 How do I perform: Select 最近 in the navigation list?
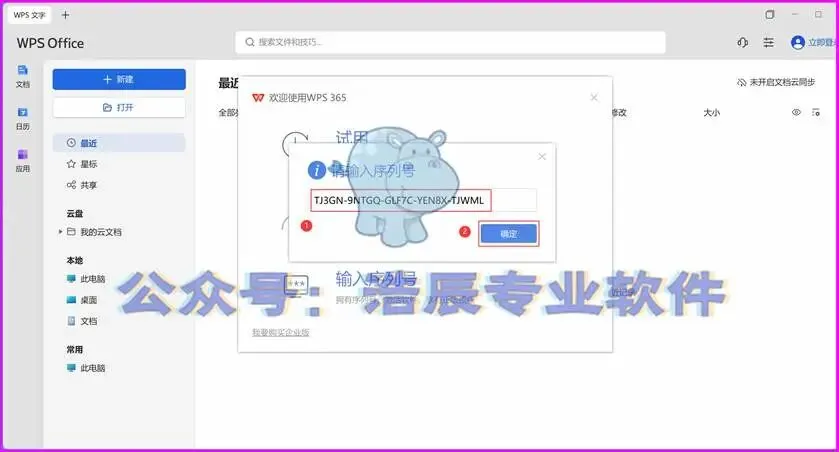(x=119, y=143)
